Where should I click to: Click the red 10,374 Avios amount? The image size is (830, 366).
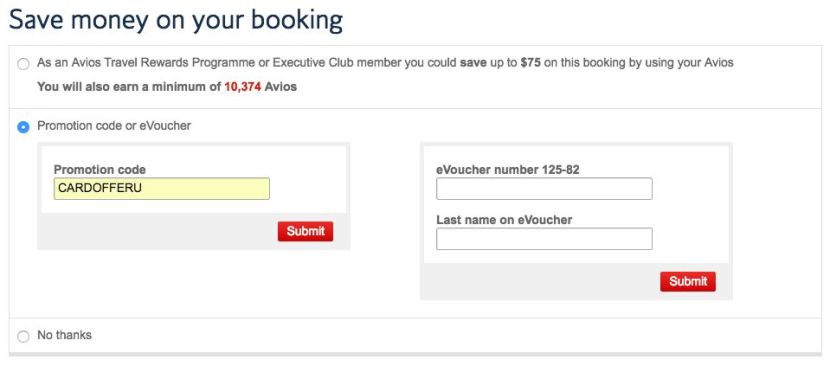click(x=242, y=87)
